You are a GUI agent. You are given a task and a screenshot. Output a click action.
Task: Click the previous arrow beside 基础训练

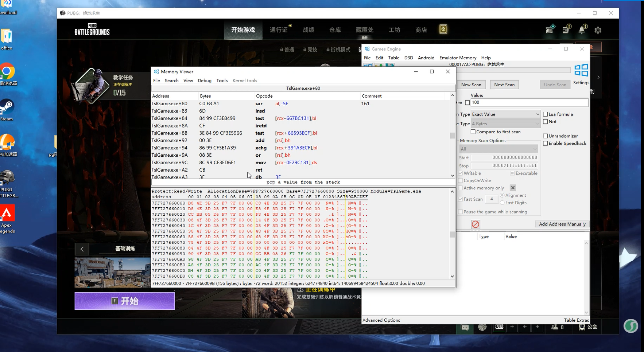(x=82, y=249)
